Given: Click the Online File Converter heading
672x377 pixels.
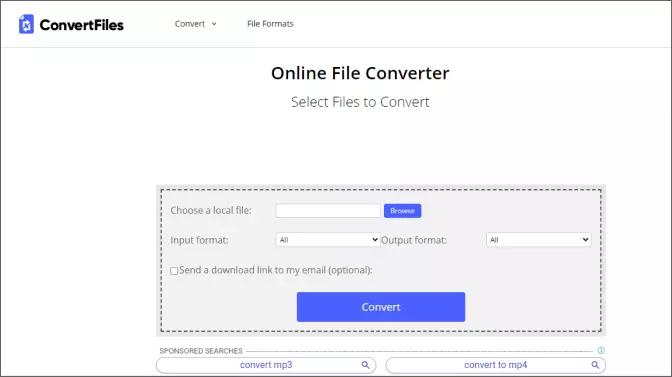Looking at the screenshot, I should click(360, 73).
